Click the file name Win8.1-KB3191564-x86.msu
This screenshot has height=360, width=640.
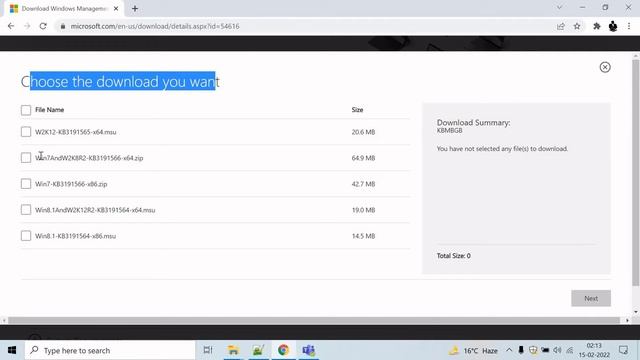tap(76, 236)
